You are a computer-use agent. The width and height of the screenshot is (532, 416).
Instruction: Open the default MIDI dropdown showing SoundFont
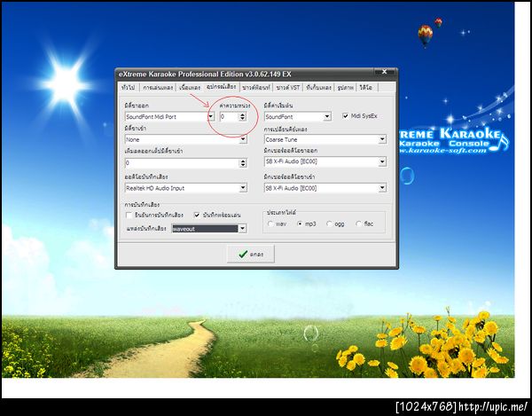coord(298,117)
